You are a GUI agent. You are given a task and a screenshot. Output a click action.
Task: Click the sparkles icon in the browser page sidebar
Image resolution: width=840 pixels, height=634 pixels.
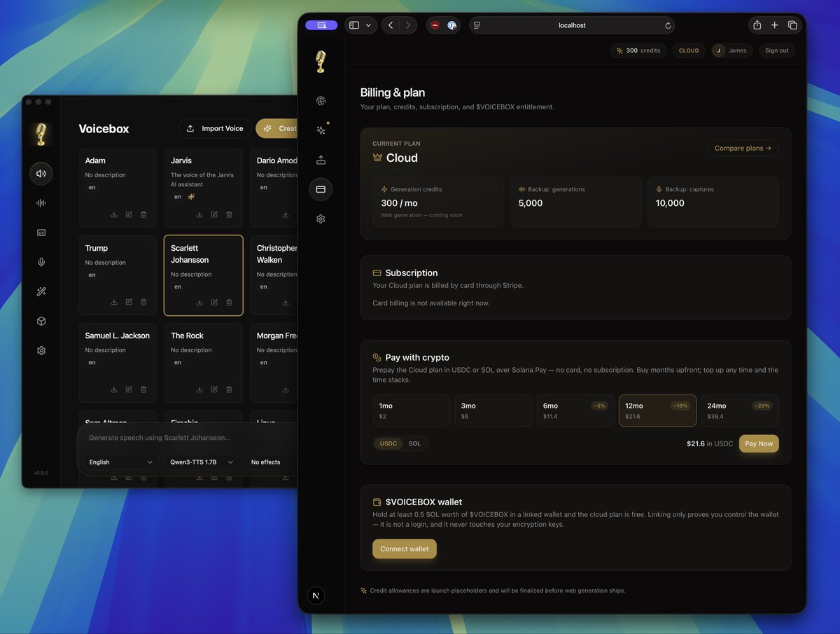click(x=321, y=130)
